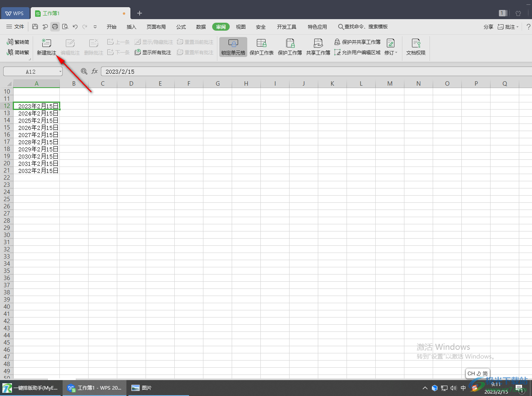This screenshot has width=532, height=396.
Task: Click 共享工作簿 share workbook icon
Action: 318,47
